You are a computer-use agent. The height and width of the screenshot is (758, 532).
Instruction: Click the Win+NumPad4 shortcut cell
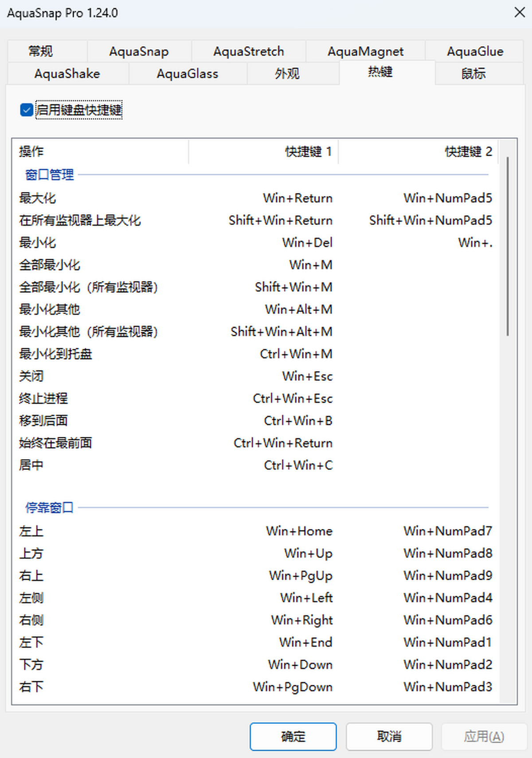point(448,597)
